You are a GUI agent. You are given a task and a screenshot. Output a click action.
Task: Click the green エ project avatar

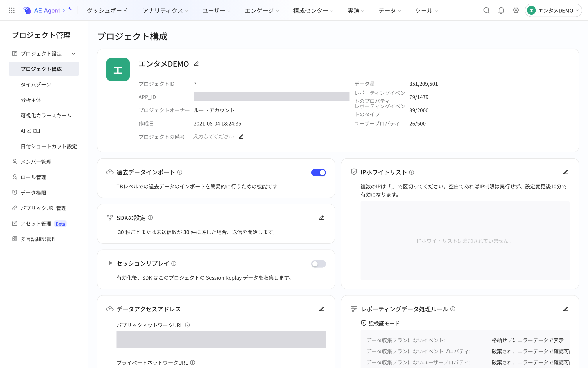(x=118, y=69)
